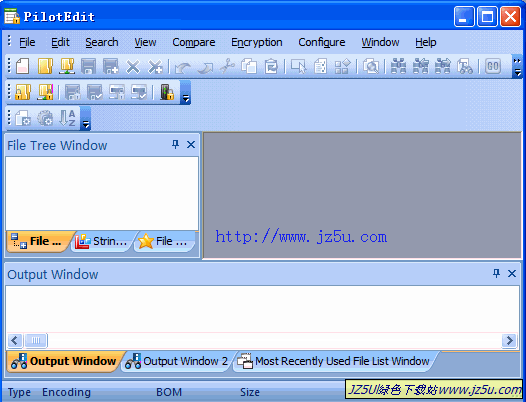Click the Output Window scroll-left arrow
Viewport: 526px width, 402px height.
(14, 341)
